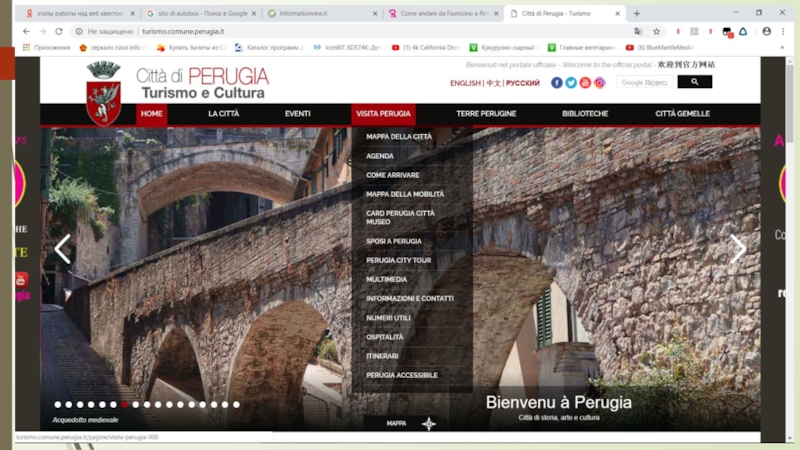Screen dimensions: 800x450
Task: Expand the VISITA PERUGIA menu
Action: pos(382,114)
